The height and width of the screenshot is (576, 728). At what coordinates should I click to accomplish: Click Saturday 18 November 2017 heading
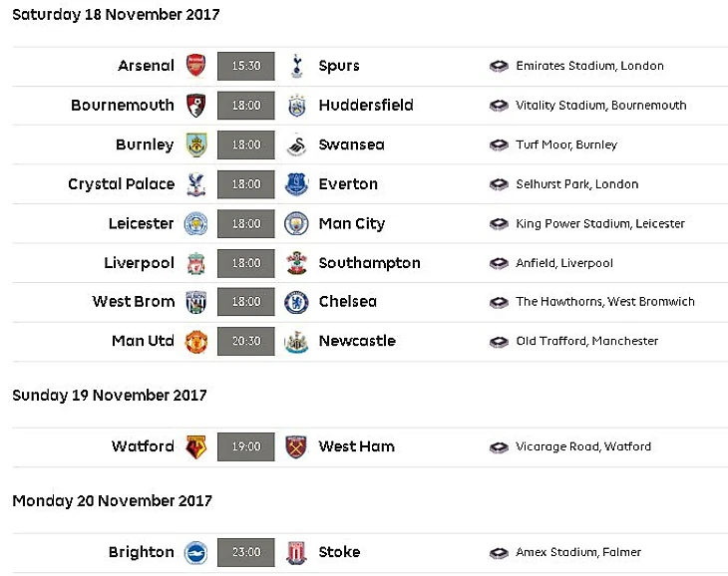(116, 15)
